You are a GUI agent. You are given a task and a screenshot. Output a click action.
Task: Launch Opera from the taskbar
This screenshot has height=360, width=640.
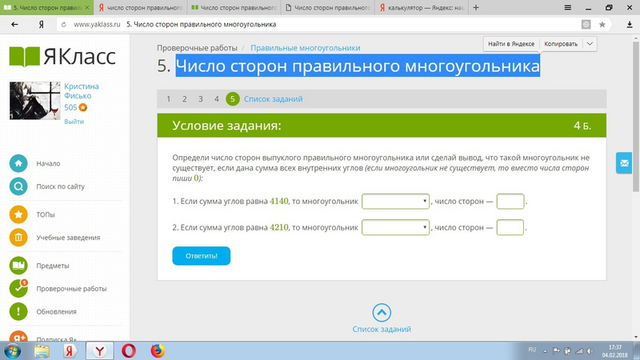[129, 351]
